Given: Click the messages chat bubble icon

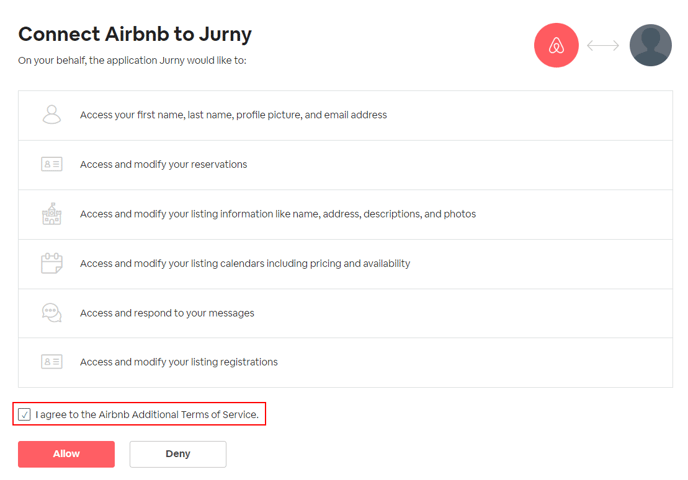Looking at the screenshot, I should (52, 313).
